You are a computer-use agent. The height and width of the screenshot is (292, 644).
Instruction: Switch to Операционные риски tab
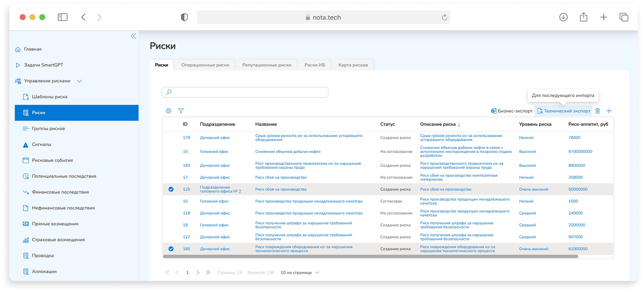(x=205, y=65)
